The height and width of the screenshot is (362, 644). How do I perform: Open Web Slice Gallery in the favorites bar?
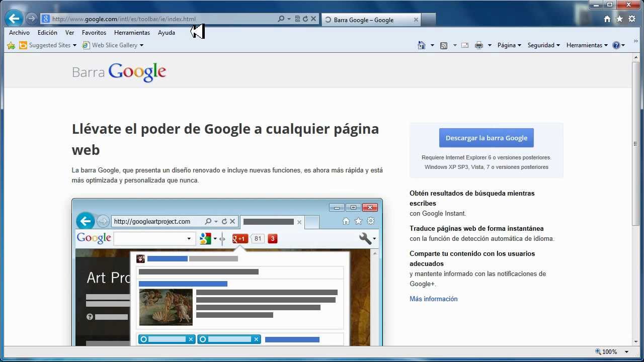tap(113, 45)
